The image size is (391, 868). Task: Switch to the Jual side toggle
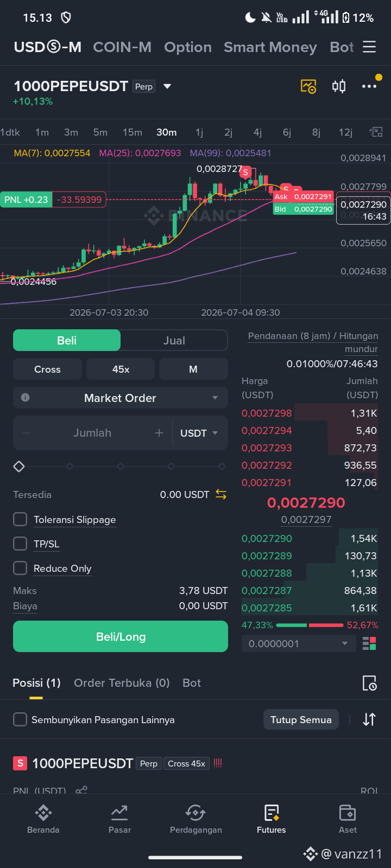(x=174, y=340)
